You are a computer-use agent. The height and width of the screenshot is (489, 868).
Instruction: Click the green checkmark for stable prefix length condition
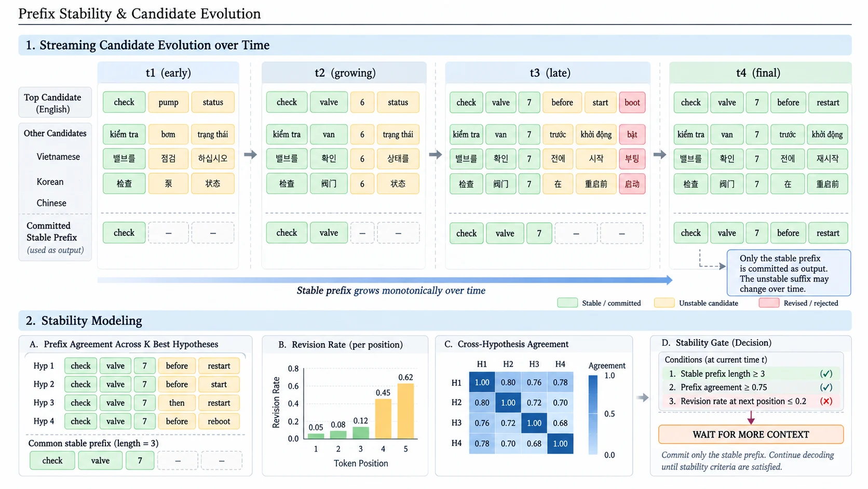pos(826,374)
